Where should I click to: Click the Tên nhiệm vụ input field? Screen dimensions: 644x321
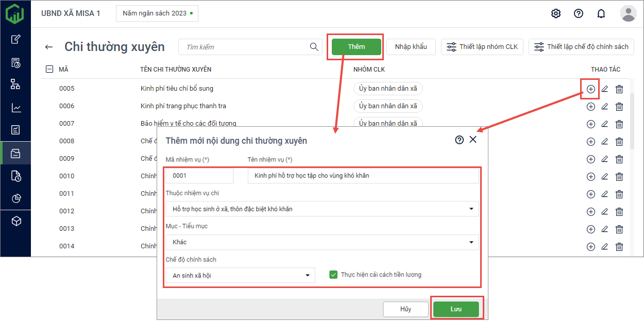click(363, 176)
